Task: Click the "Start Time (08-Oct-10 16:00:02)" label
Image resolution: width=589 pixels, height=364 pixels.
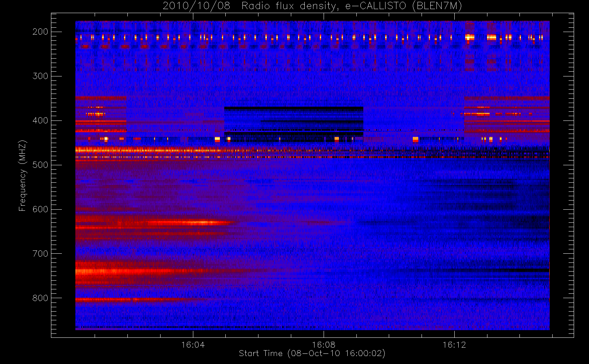Action: [x=312, y=353]
